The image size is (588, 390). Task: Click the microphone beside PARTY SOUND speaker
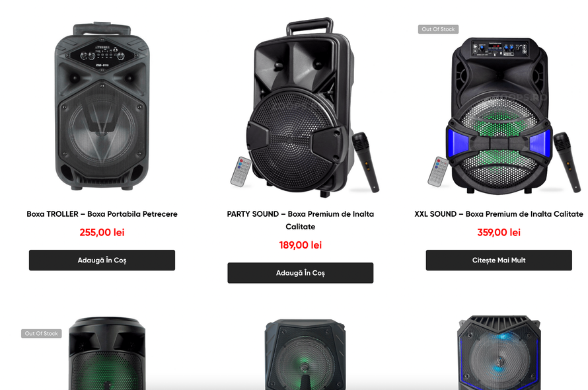coord(365,162)
